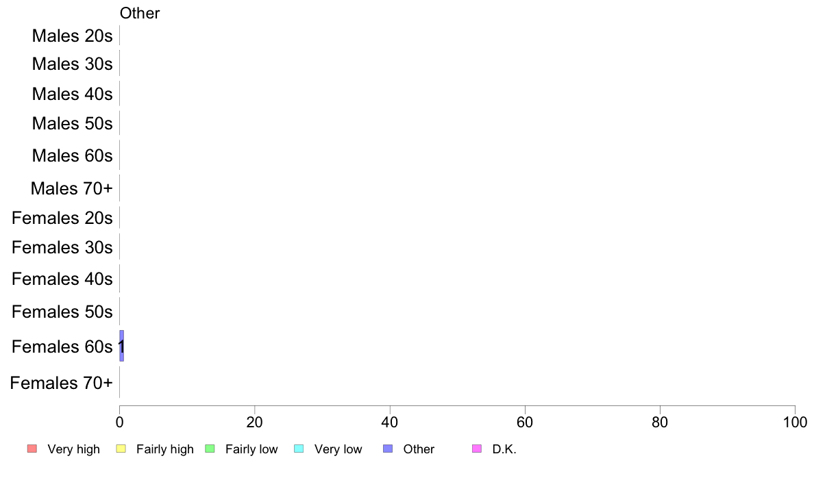Click the Fairly high yellow legend swatch
The image size is (814, 504).
coord(121,449)
